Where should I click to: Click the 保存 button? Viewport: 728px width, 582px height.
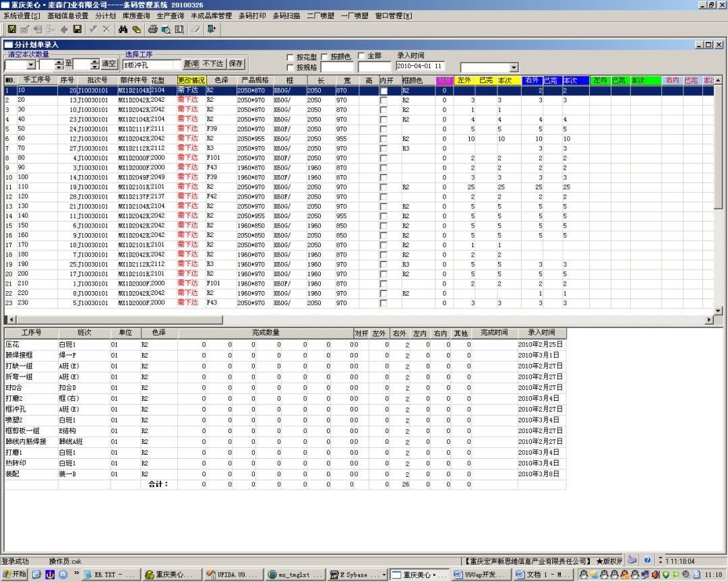click(235, 63)
